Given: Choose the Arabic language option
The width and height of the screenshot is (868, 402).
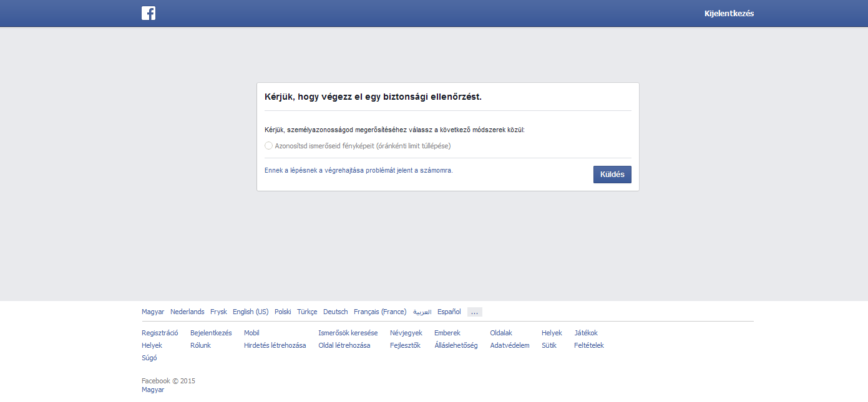Looking at the screenshot, I should pyautogui.click(x=422, y=312).
